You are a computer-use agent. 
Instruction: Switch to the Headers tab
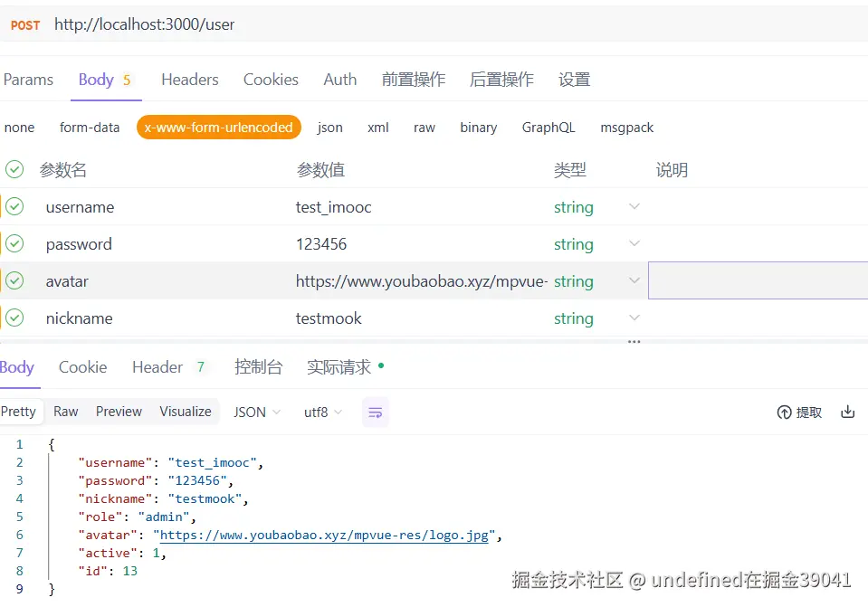[x=190, y=80]
